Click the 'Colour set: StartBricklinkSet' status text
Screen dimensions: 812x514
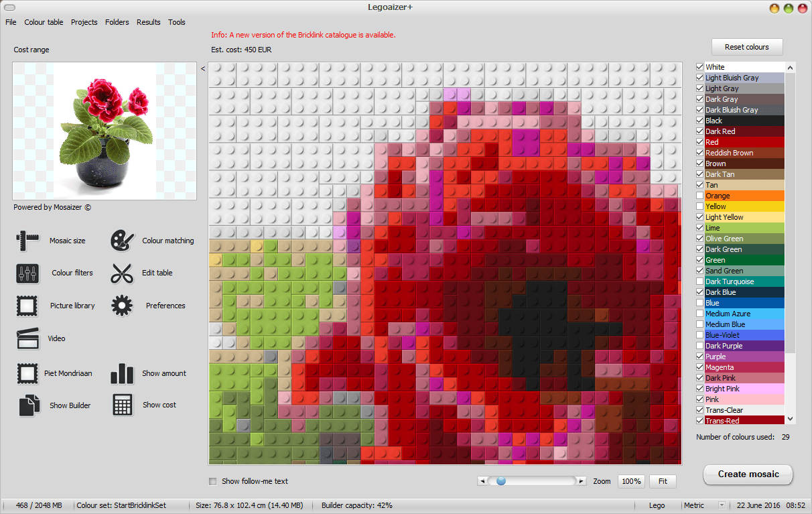click(121, 505)
